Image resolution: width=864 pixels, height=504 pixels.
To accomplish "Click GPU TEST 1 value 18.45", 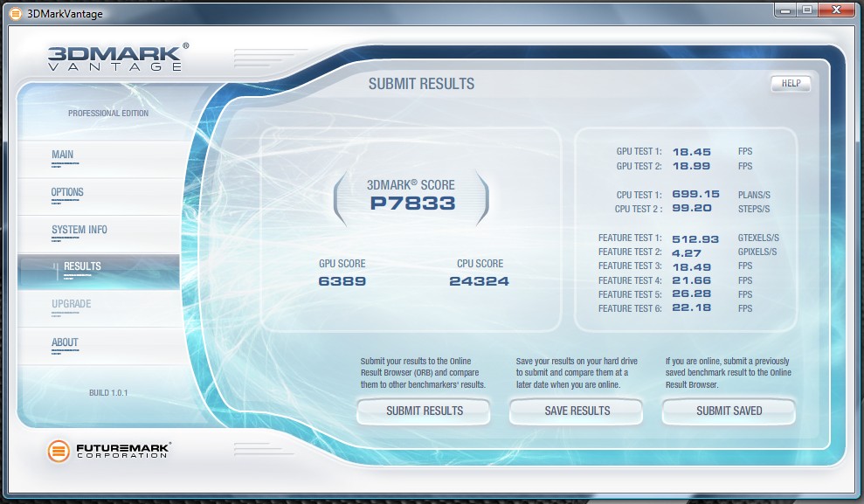I will pyautogui.click(x=692, y=151).
